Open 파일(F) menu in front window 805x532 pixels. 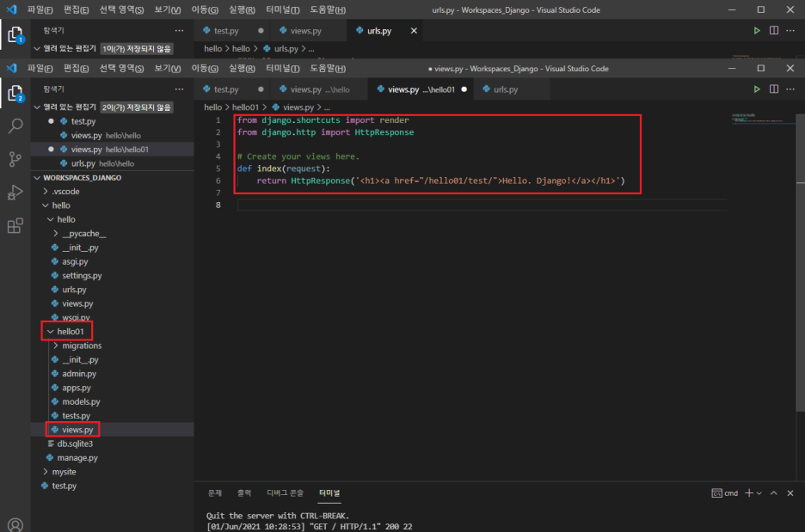40,68
